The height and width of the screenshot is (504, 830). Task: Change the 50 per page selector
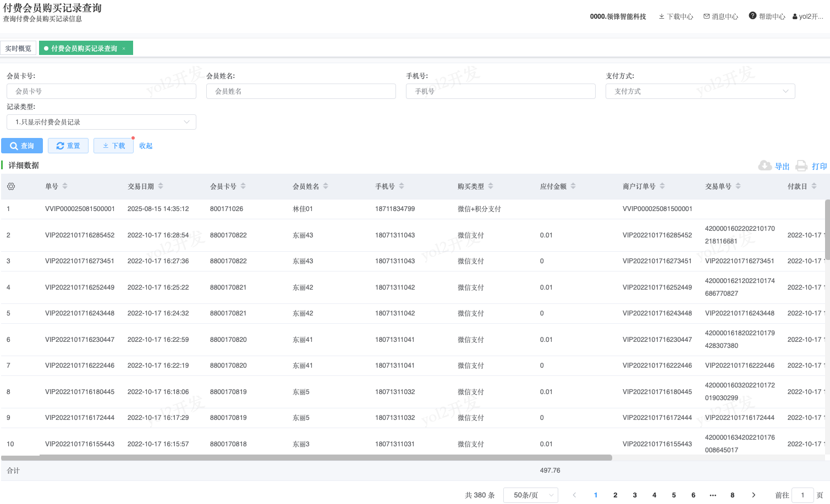pos(530,495)
